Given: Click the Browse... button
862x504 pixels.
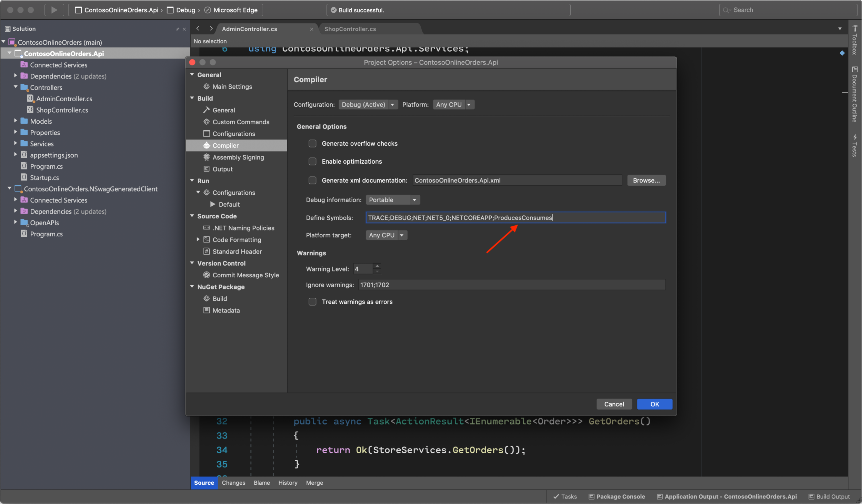Looking at the screenshot, I should tap(646, 181).
